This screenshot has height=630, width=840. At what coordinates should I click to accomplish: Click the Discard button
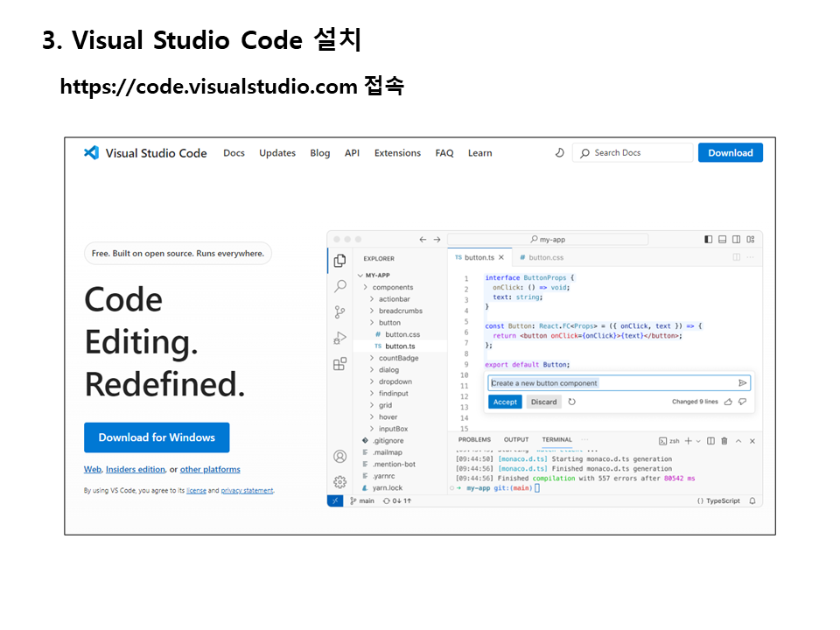tap(543, 402)
